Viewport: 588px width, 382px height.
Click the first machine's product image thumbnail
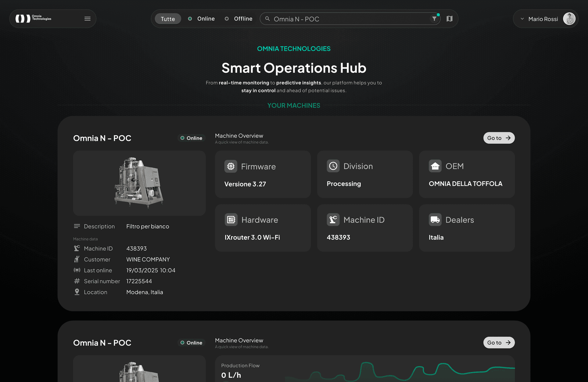139,183
